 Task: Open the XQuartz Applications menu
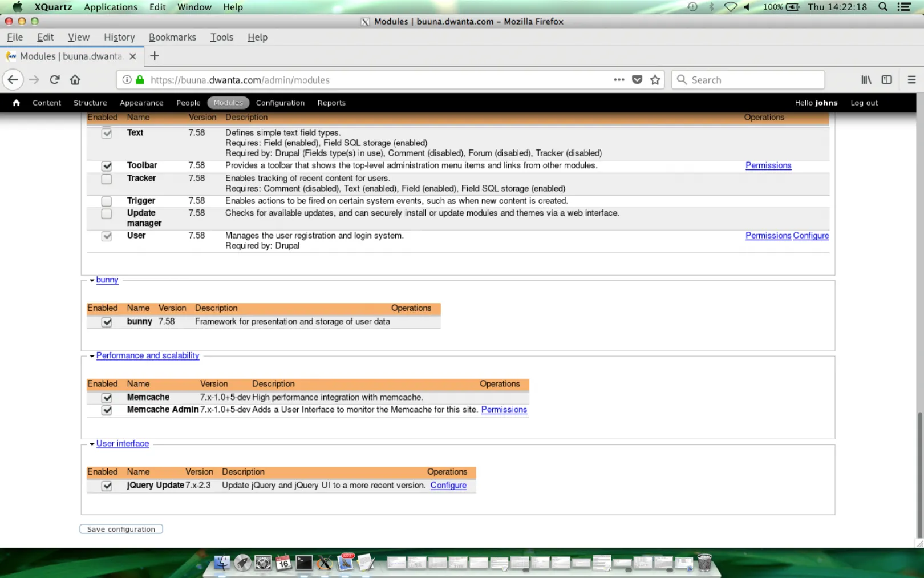[111, 7]
